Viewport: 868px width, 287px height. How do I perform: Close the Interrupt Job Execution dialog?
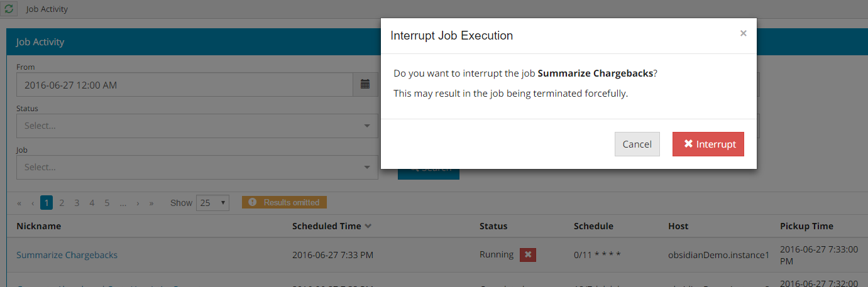coord(743,34)
